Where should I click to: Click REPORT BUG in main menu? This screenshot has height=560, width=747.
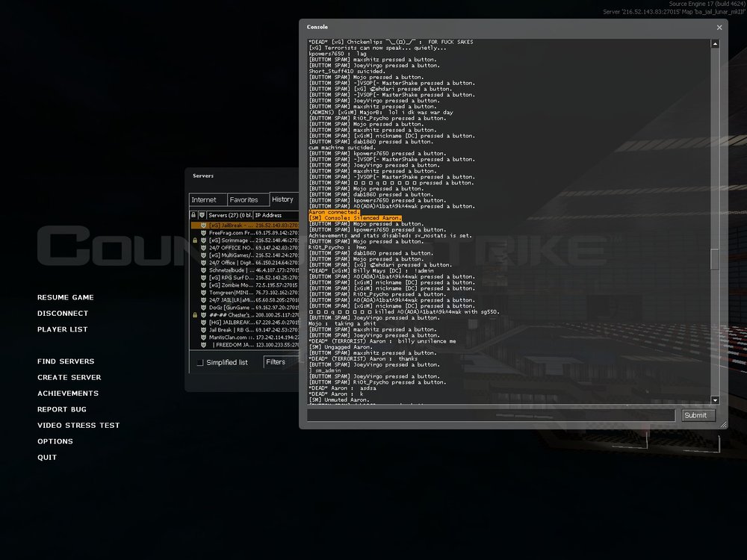62,409
